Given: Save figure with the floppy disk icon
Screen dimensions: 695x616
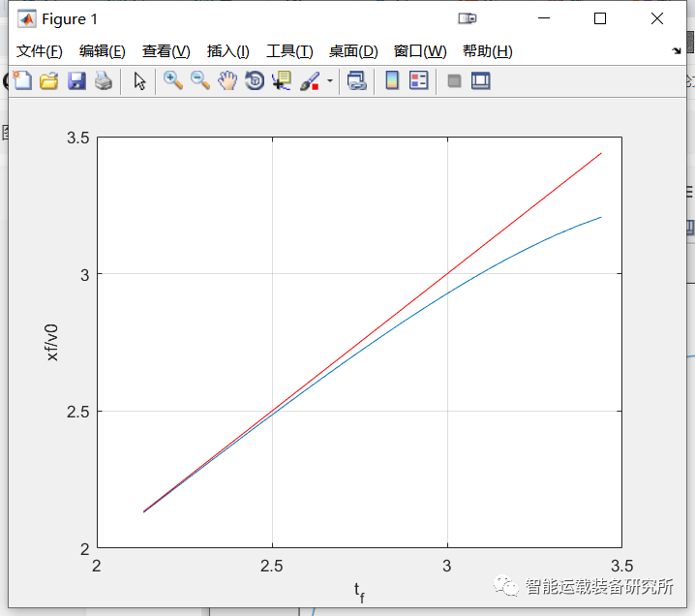Looking at the screenshot, I should click(x=76, y=81).
